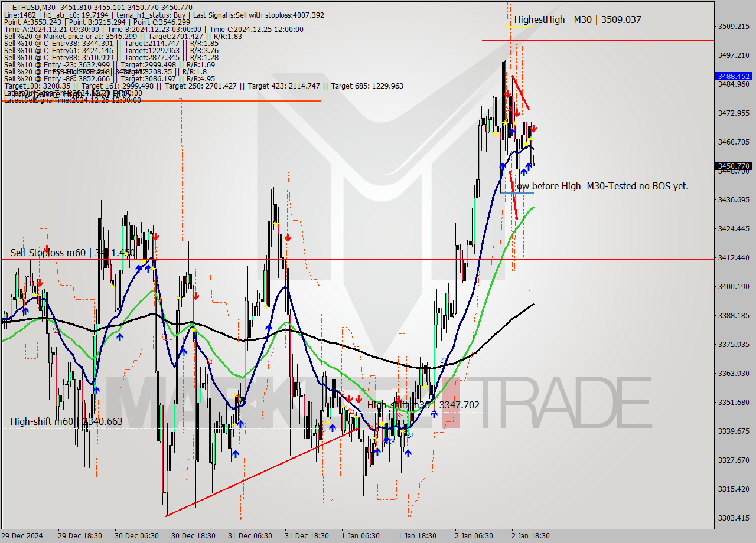756x543 pixels.
Task: Click the current price tag 3450.770 on axis
Action: [x=733, y=166]
